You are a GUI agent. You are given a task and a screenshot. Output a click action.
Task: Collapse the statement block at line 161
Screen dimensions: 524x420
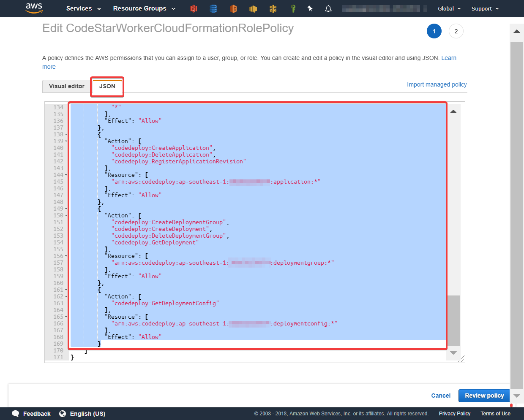(x=66, y=290)
